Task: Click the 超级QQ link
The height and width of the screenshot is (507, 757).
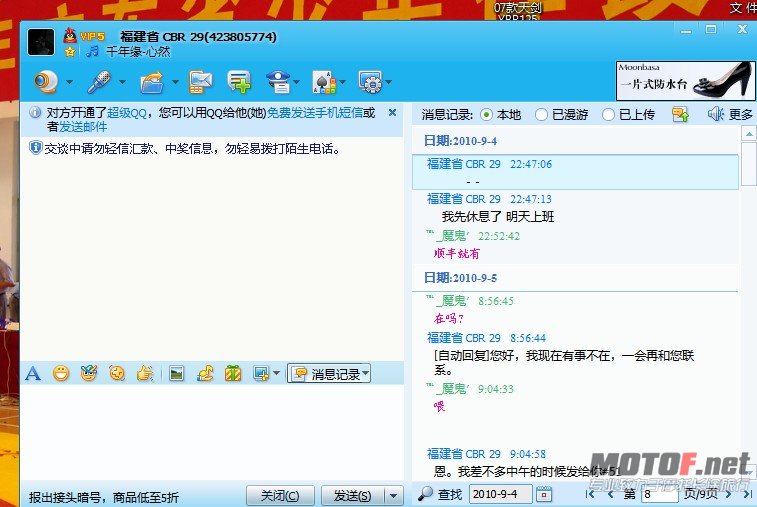Action: (127, 113)
